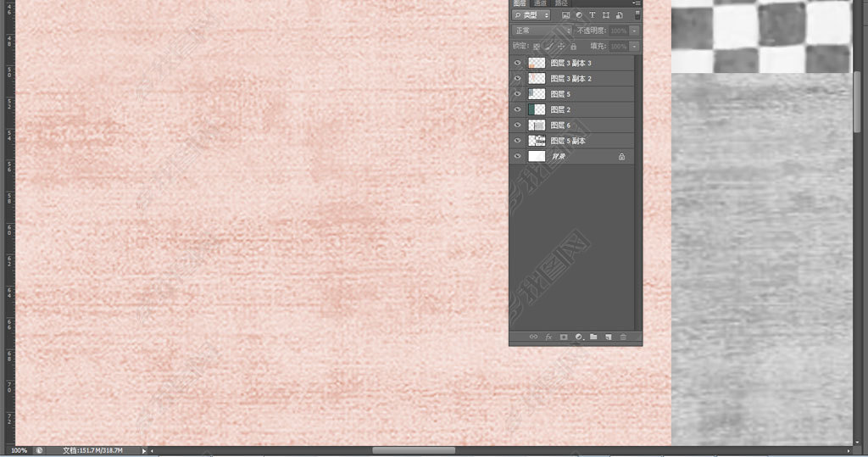Add layer mask icon
868x457 pixels.
[564, 337]
